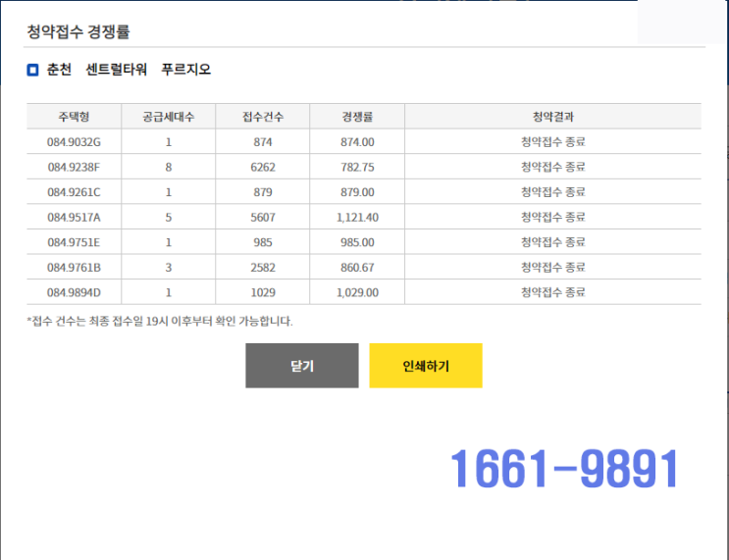Click 청약접수 종료 in the 084.9751E row

(x=552, y=242)
